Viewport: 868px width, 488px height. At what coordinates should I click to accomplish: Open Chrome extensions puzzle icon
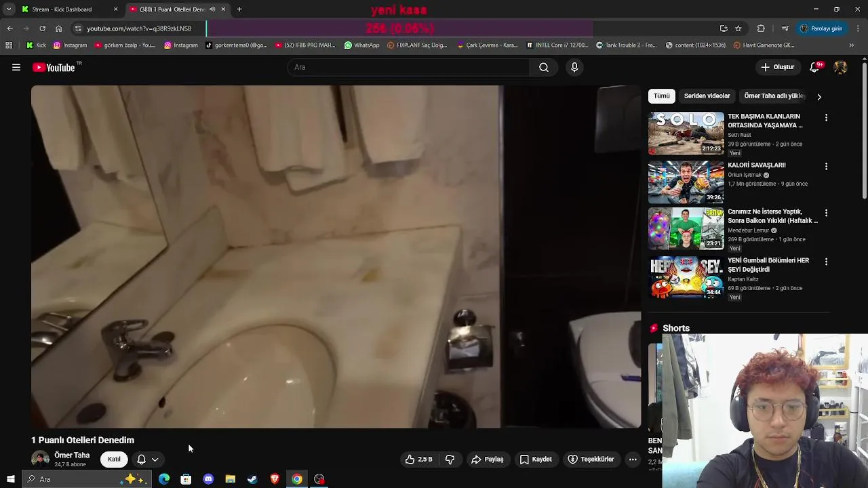coord(761,28)
